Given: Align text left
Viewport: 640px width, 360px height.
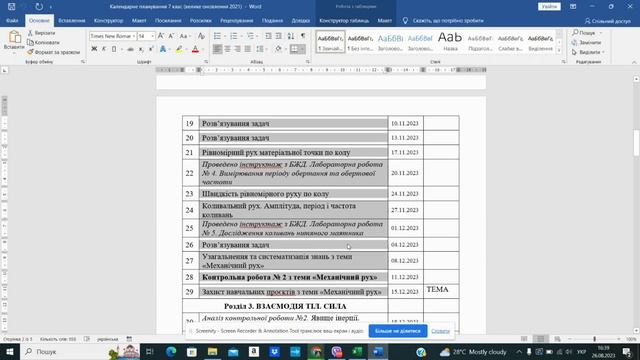Looking at the screenshot, I should [217, 49].
